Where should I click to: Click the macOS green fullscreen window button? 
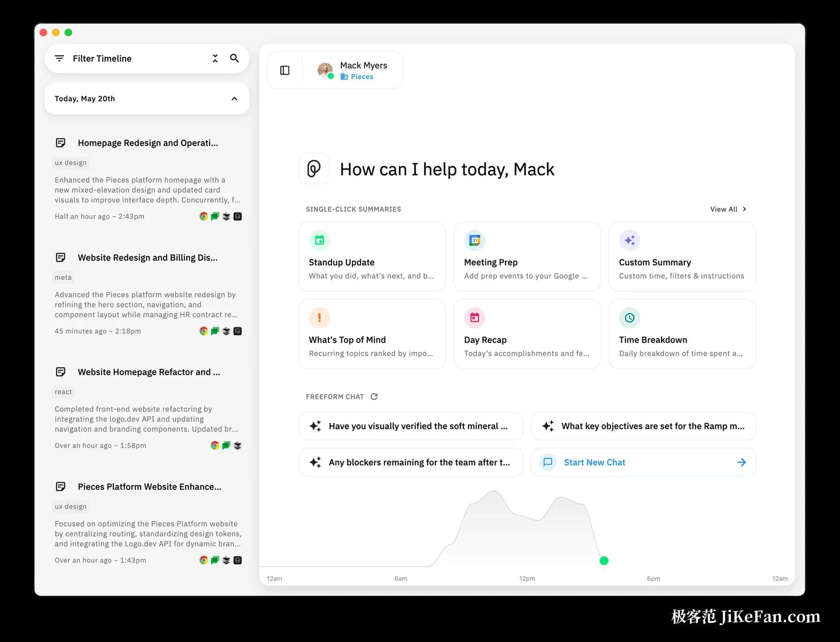(68, 32)
